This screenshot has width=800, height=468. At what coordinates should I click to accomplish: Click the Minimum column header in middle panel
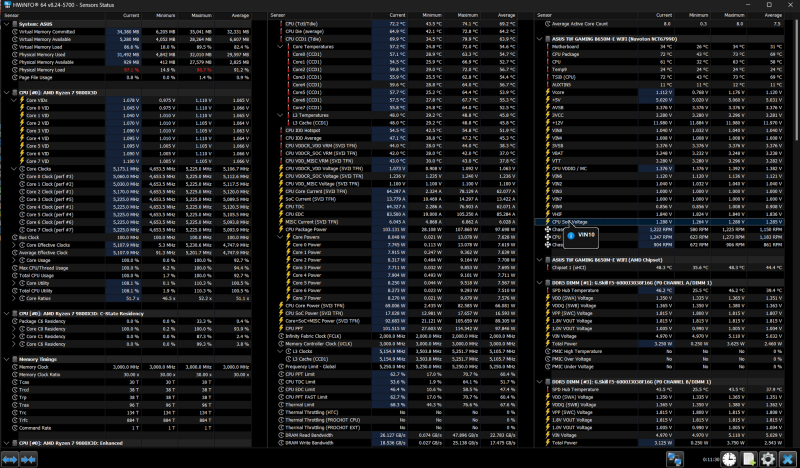pos(425,15)
